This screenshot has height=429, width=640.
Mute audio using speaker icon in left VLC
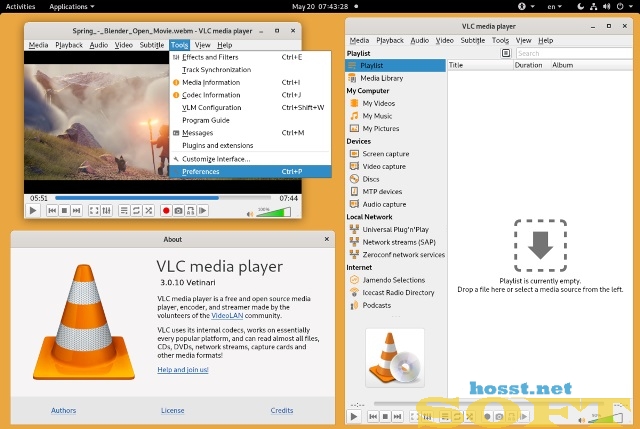[250, 214]
